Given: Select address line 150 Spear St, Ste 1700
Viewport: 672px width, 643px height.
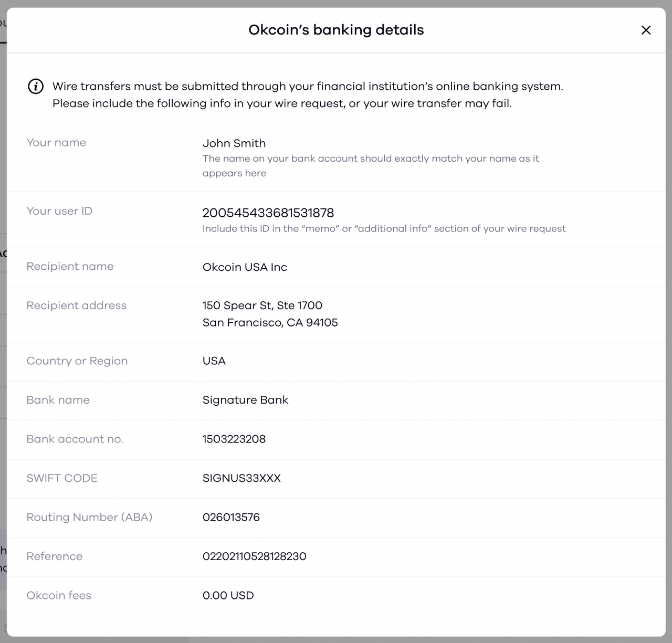Looking at the screenshot, I should pos(262,305).
